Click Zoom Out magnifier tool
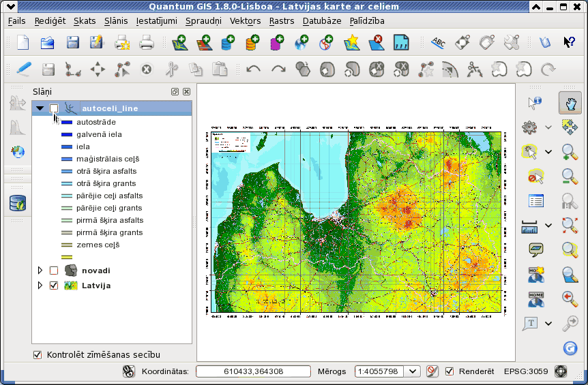 pos(570,176)
